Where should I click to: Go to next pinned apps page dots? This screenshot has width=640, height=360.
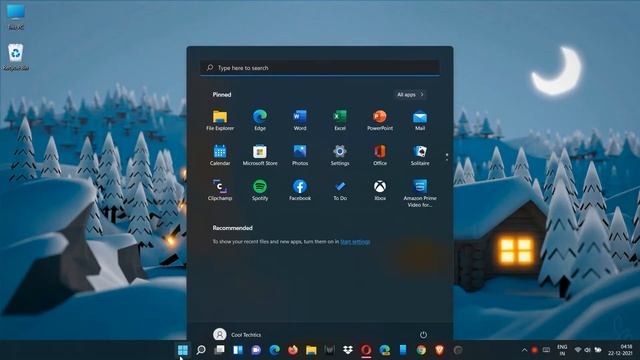(447, 157)
